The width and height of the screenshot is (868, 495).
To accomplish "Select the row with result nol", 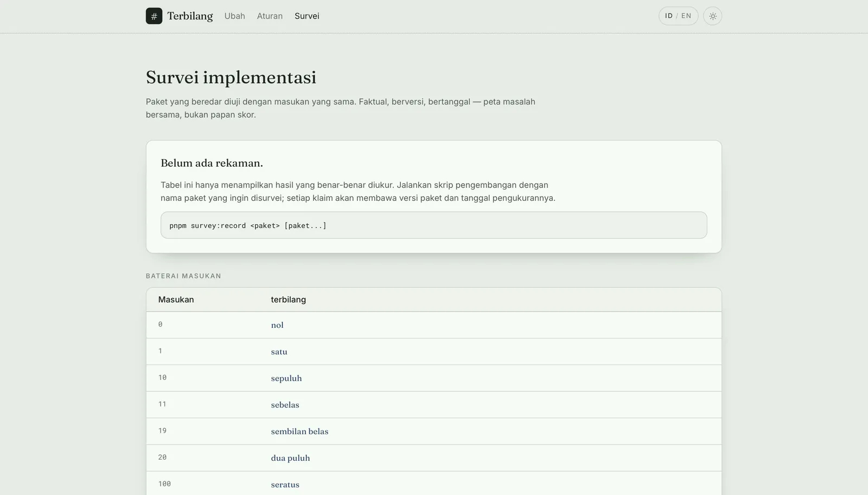I will (434, 325).
